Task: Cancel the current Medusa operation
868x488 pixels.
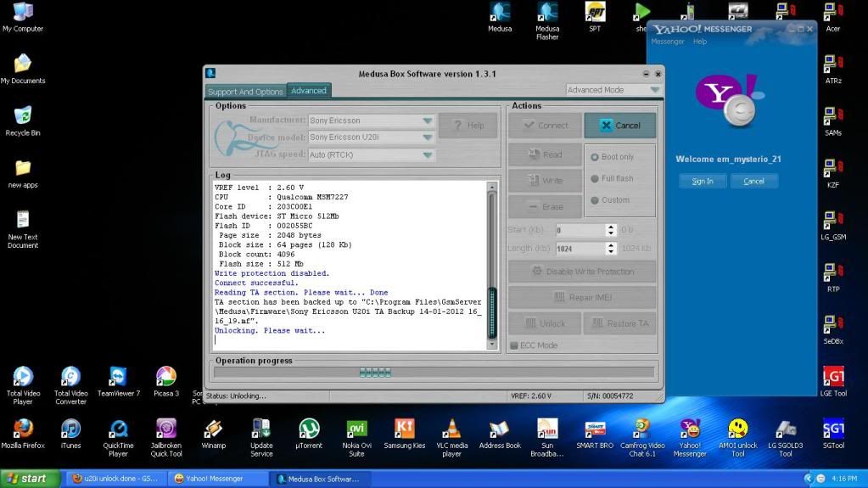Action: click(620, 126)
